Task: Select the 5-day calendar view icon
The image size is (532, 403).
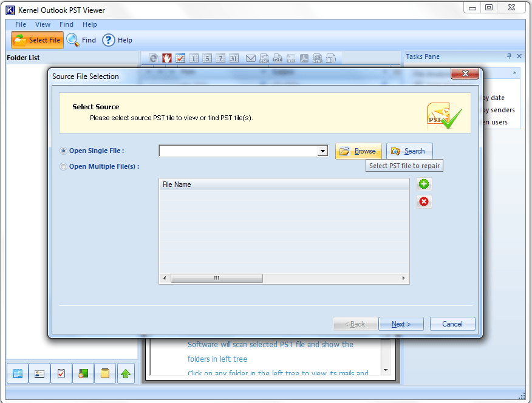Action: tap(207, 58)
